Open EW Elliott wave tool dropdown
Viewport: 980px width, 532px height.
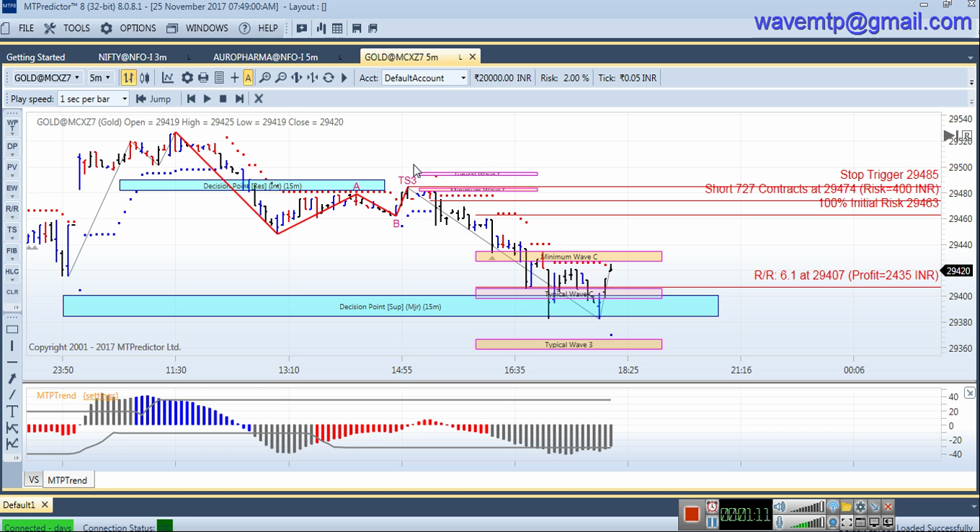pyautogui.click(x=12, y=189)
